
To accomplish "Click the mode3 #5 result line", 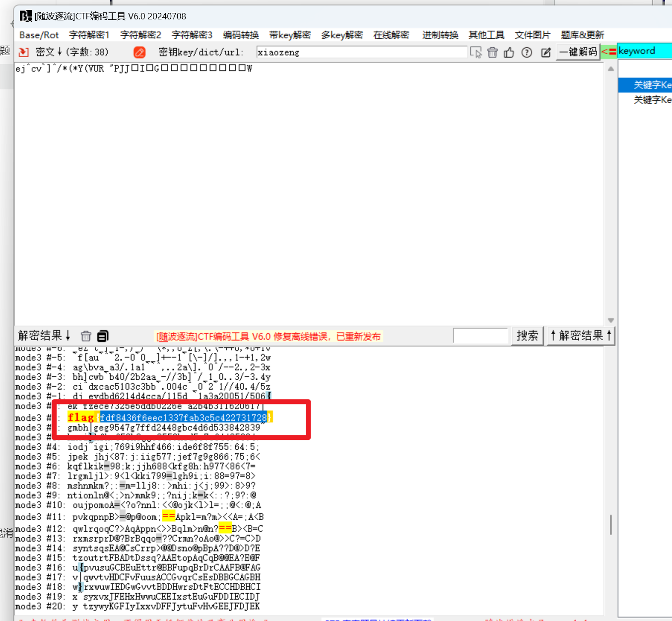I will click(x=137, y=457).
